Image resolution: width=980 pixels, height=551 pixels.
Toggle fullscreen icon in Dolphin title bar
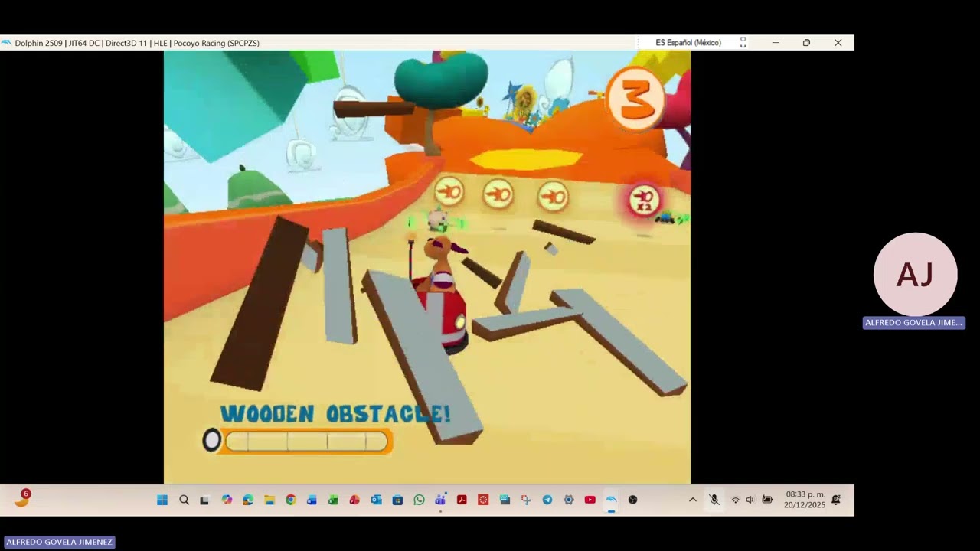tap(743, 43)
